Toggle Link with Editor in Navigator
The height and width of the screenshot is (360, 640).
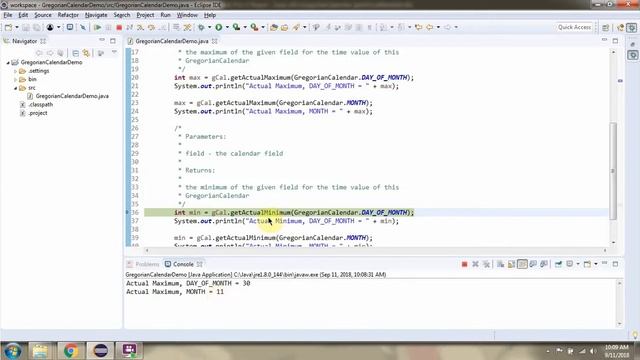[x=86, y=53]
